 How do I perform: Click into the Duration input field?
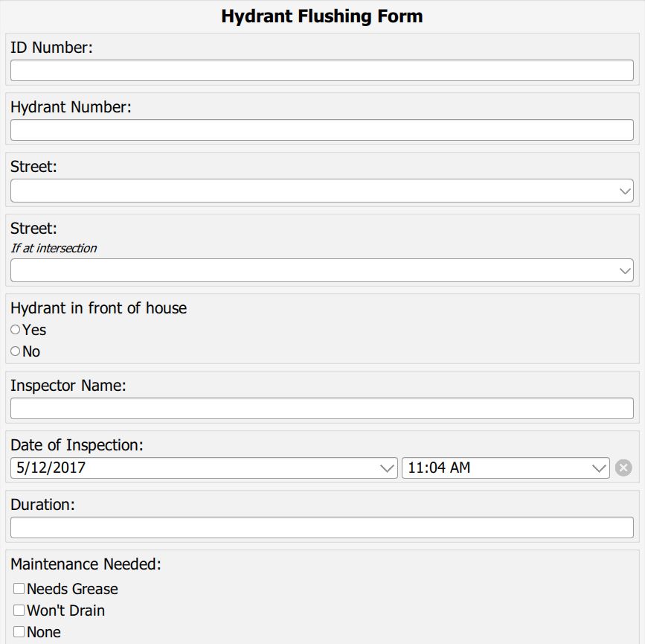click(x=321, y=528)
